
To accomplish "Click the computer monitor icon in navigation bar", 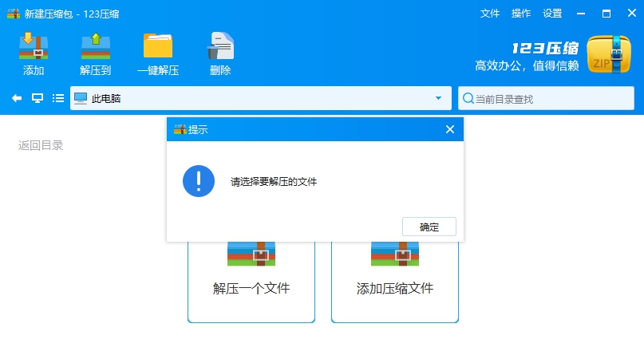I will click(x=38, y=98).
